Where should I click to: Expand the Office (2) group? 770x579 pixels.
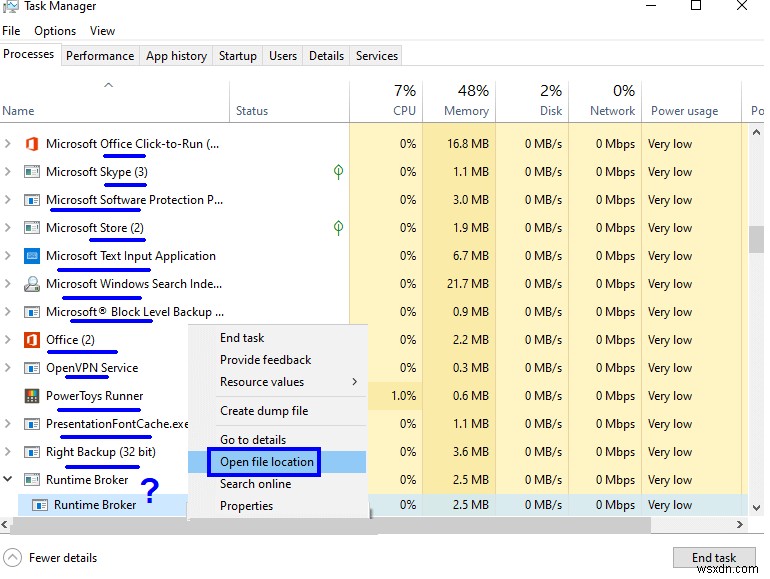point(7,340)
